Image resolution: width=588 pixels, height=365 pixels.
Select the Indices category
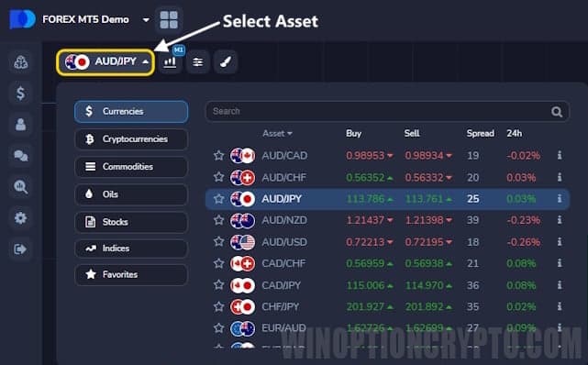click(x=131, y=249)
